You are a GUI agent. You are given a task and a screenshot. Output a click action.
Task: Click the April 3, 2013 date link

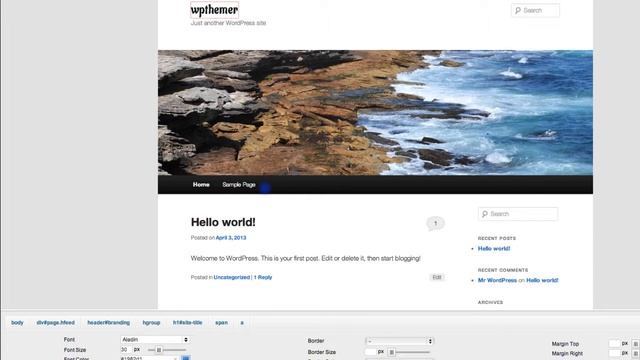231,238
